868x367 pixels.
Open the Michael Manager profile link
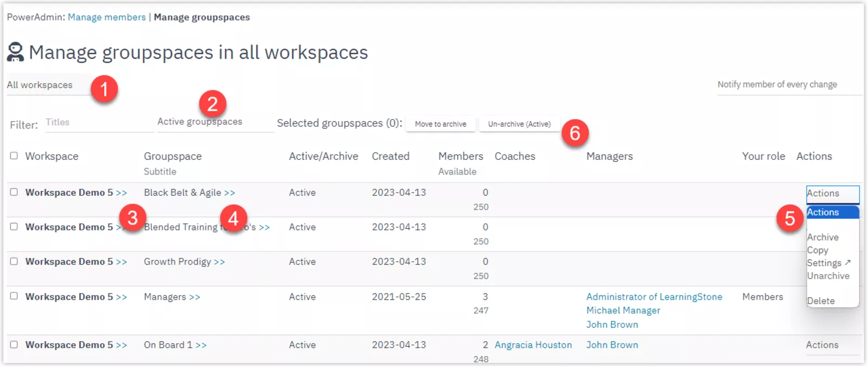coord(623,311)
